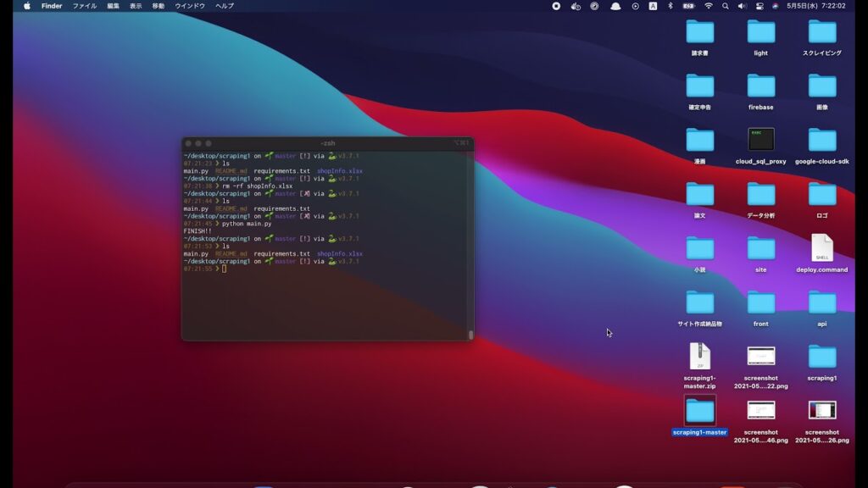Open the Apple menu

pyautogui.click(x=26, y=6)
